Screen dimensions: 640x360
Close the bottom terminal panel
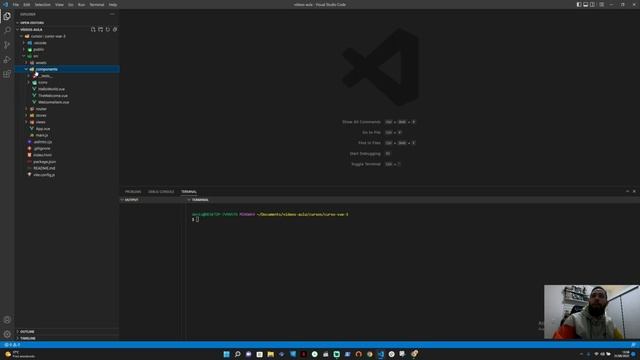tap(634, 191)
